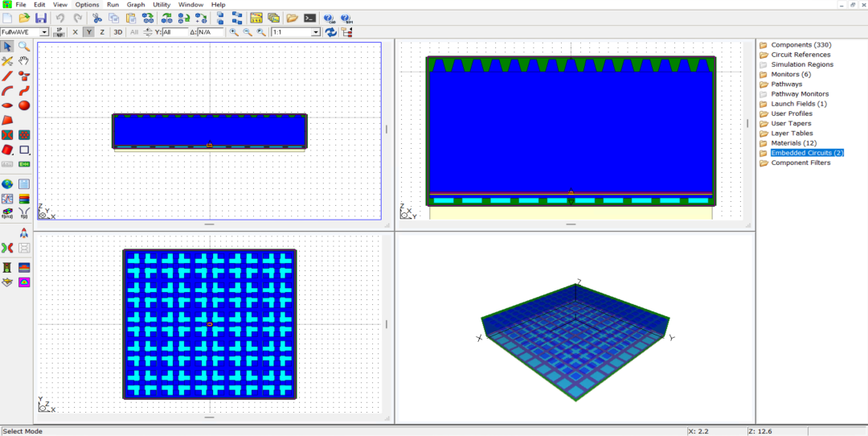Viewport: 868px width, 436px height.
Task: Open the layered materials editor icon
Action: 24,199
